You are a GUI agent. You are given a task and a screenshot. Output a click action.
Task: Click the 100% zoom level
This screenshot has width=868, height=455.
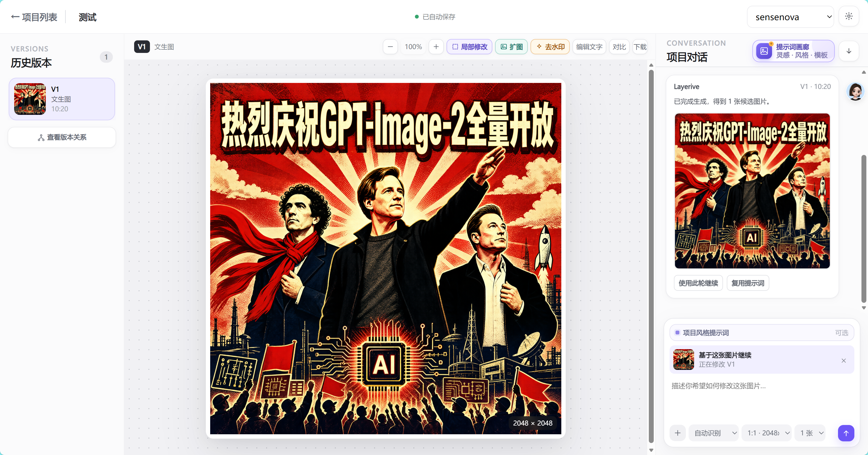coord(413,47)
